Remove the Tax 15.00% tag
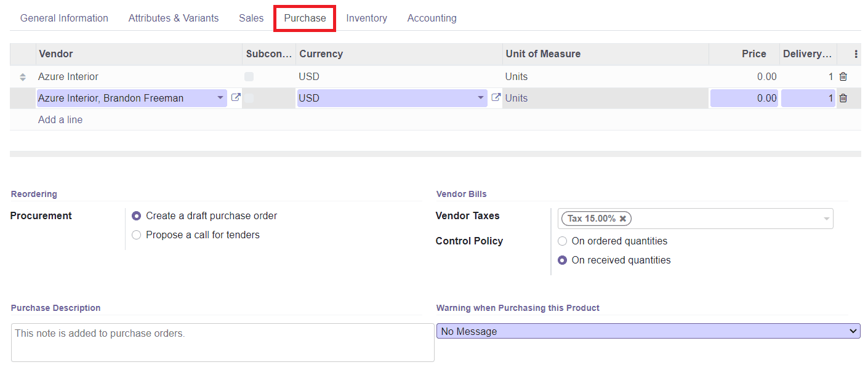 622,218
